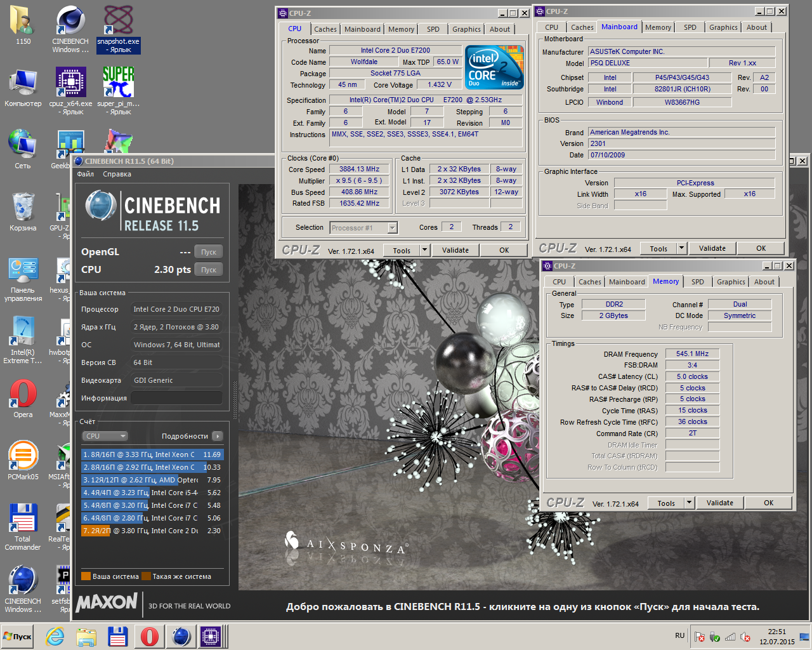Open Memory tab in Mainboard CPU-Z window
This screenshot has width=812, height=650.
pos(658,27)
